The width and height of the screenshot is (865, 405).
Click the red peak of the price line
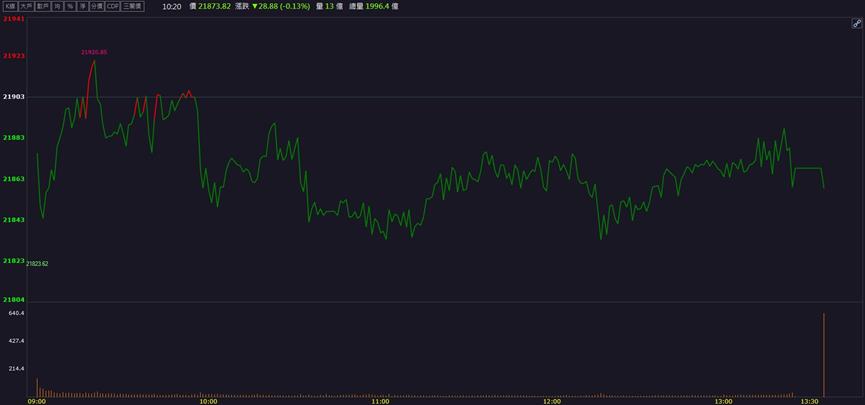pos(94,61)
